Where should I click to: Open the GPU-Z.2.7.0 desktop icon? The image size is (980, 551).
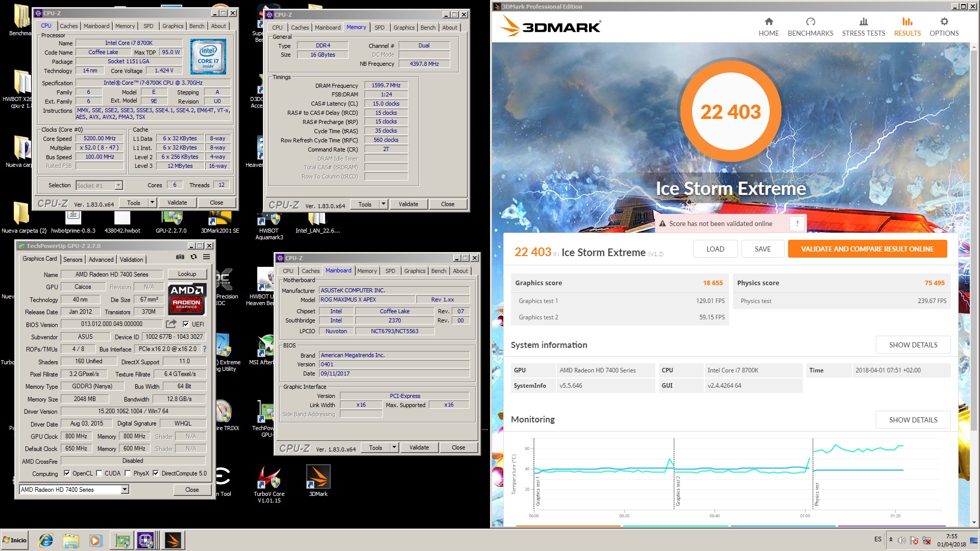tap(171, 221)
